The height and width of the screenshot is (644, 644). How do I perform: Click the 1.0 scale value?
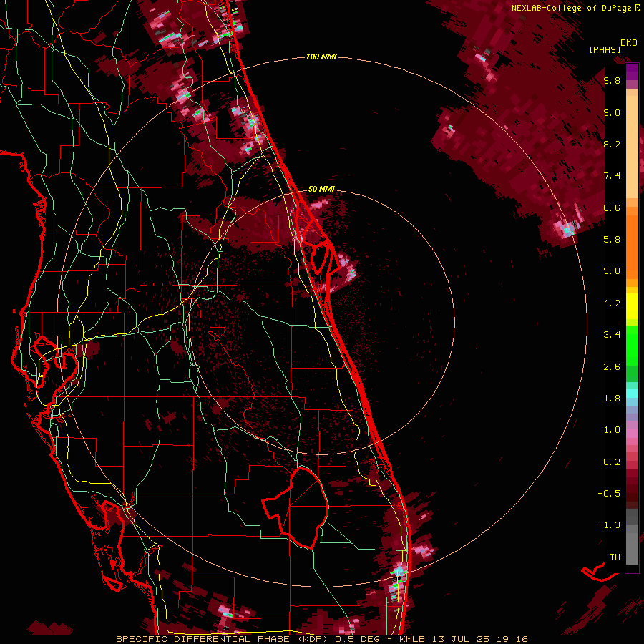point(612,430)
